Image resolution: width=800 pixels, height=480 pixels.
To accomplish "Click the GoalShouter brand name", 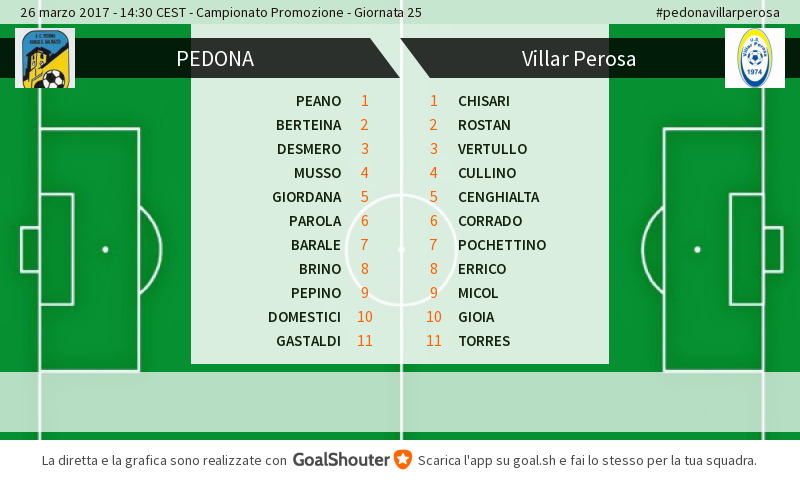I will (x=341, y=460).
